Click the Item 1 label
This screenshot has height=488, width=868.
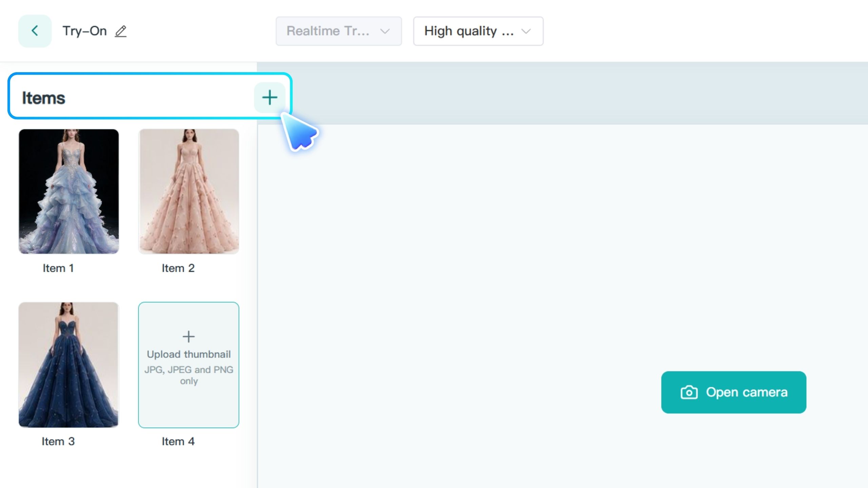[58, 268]
